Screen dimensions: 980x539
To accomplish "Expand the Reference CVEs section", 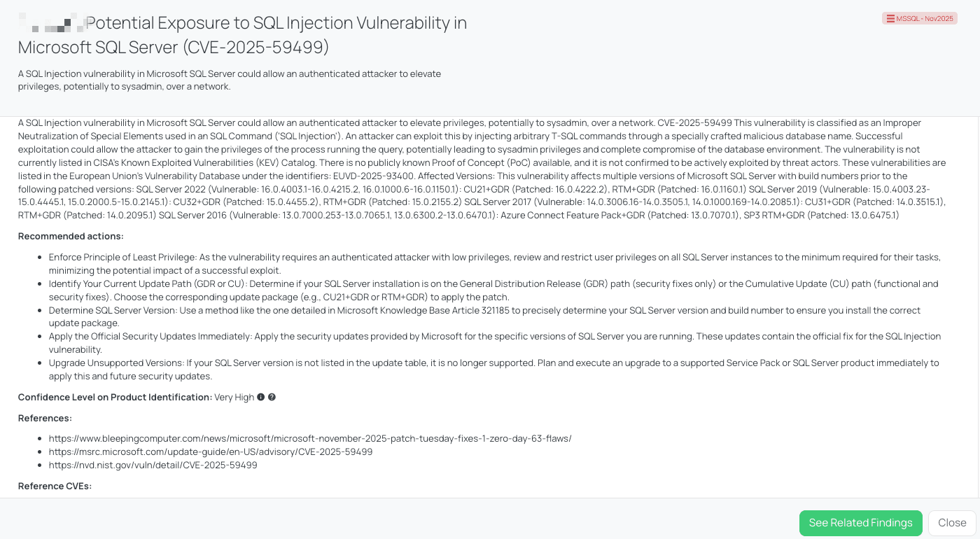I will (55, 485).
